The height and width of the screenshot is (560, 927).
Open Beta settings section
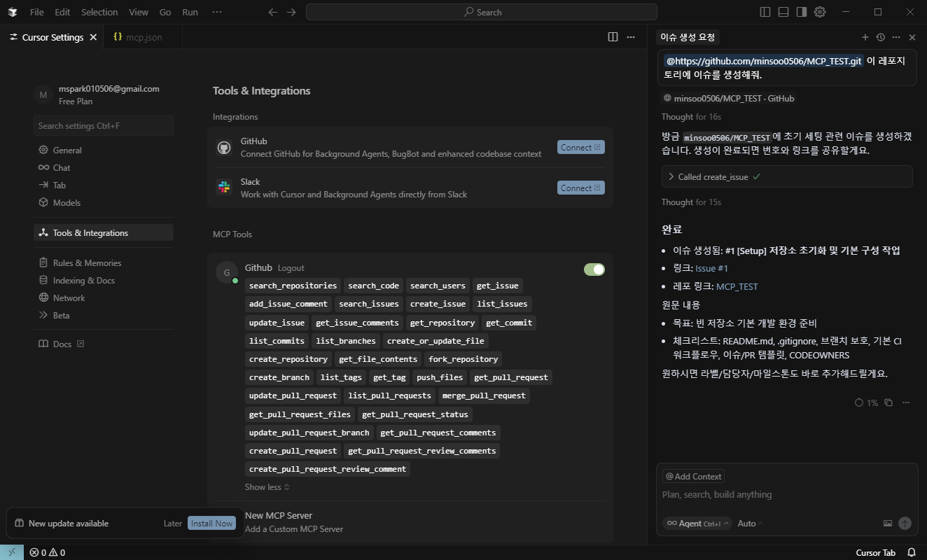(x=104, y=315)
